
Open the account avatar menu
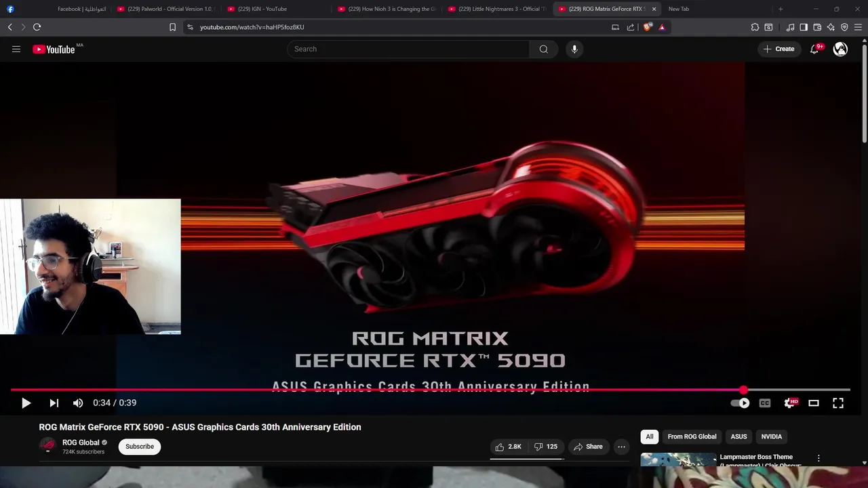pyautogui.click(x=840, y=49)
